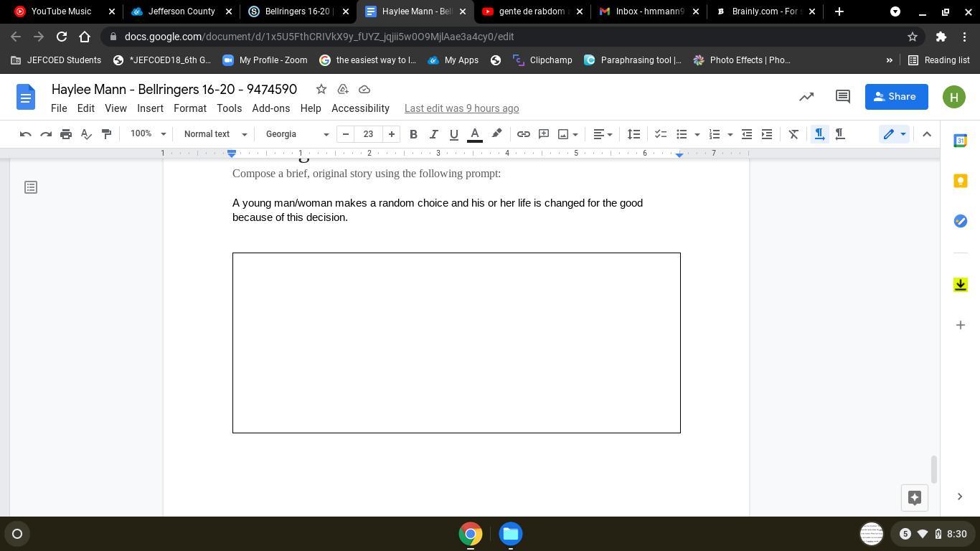Open the zoom level dropdown

pos(148,134)
